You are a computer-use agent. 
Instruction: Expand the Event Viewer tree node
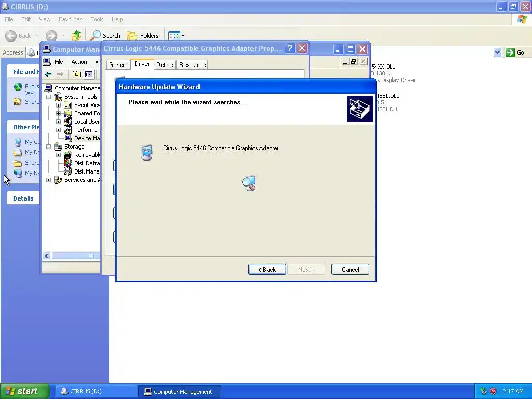[58, 105]
